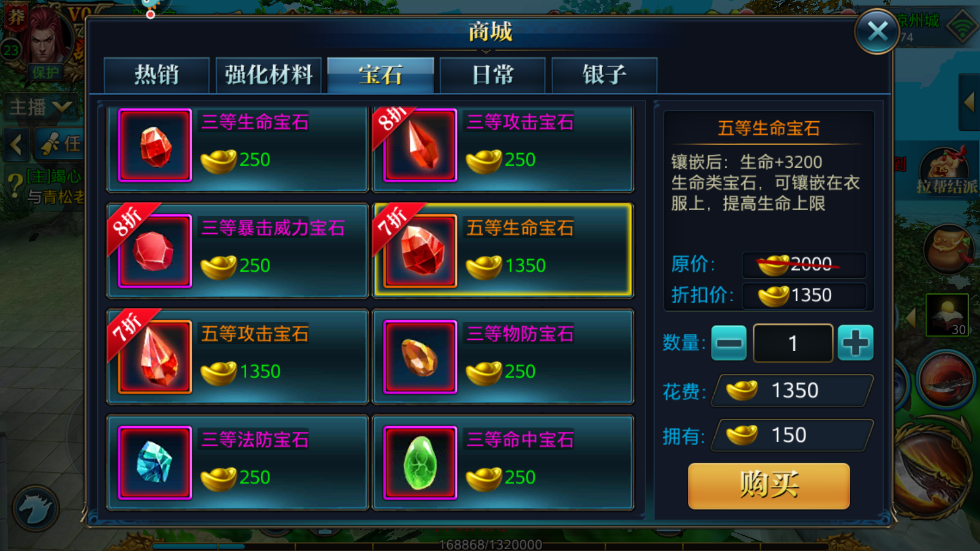This screenshot has width=980, height=551.
Task: Select the 三等生命宝石 red gem icon
Action: coord(155,146)
